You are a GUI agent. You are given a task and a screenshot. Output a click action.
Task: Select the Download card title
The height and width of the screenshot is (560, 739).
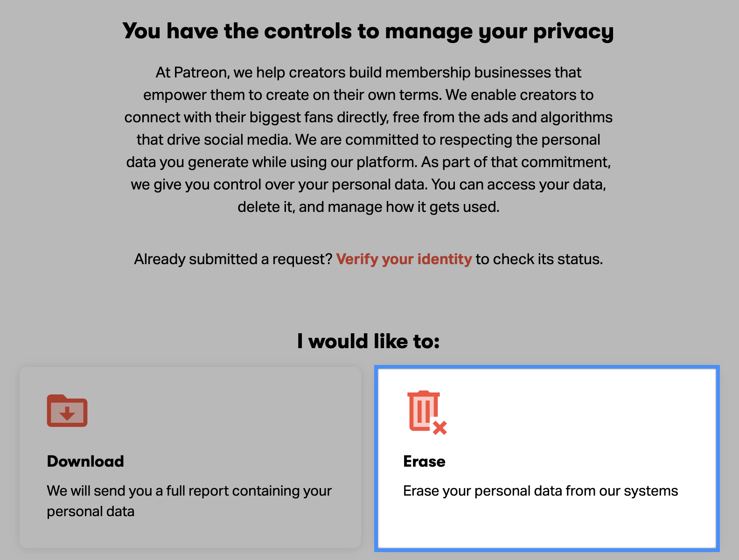85,461
